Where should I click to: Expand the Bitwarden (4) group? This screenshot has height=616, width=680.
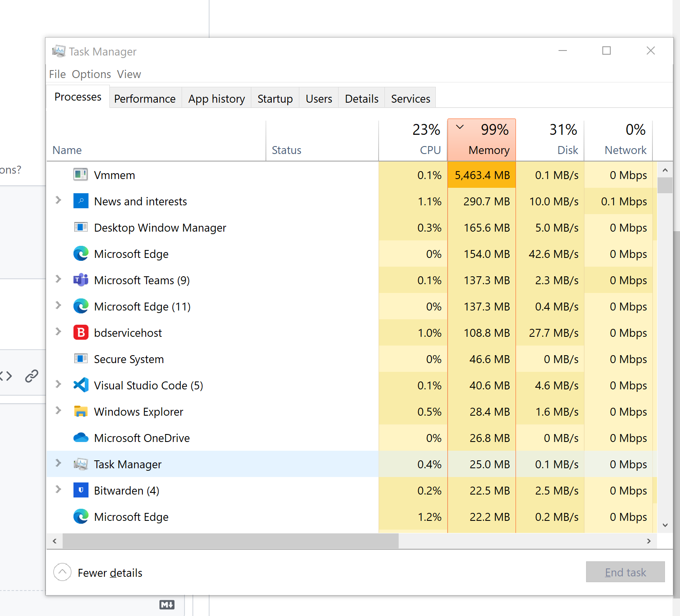[58, 490]
